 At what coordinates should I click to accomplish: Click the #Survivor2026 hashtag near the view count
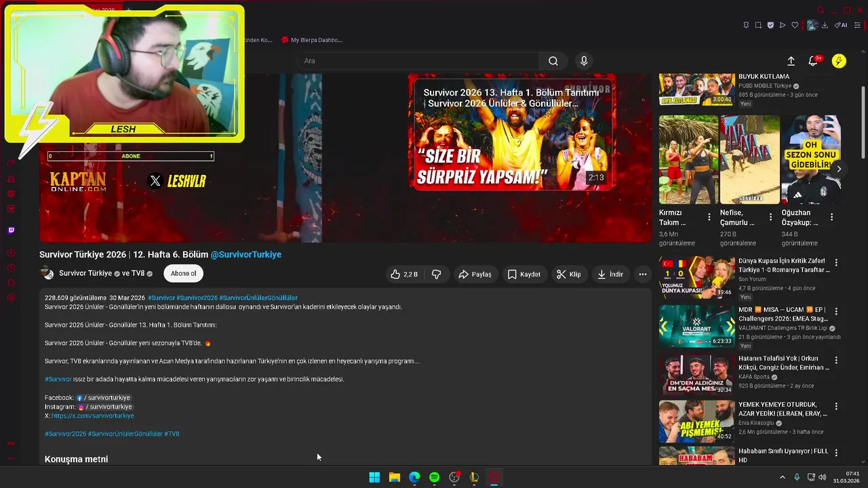(x=197, y=298)
